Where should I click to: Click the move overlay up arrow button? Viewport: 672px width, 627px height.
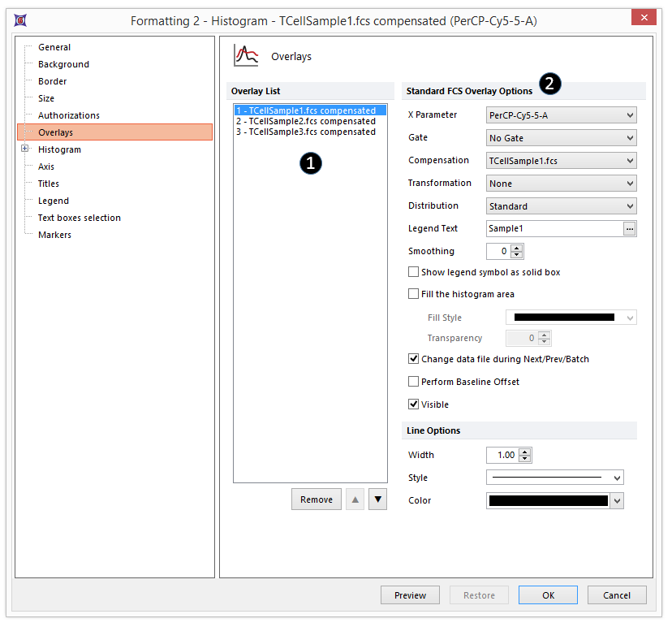(x=355, y=499)
